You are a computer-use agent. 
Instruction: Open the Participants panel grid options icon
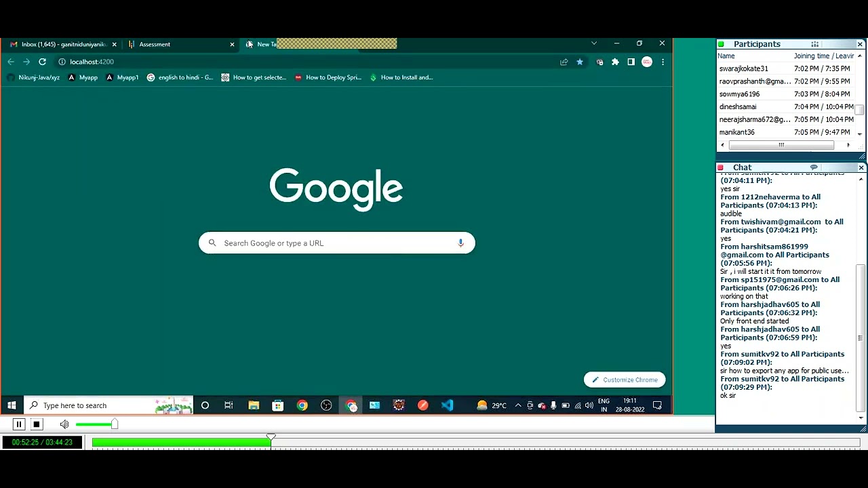coord(815,44)
